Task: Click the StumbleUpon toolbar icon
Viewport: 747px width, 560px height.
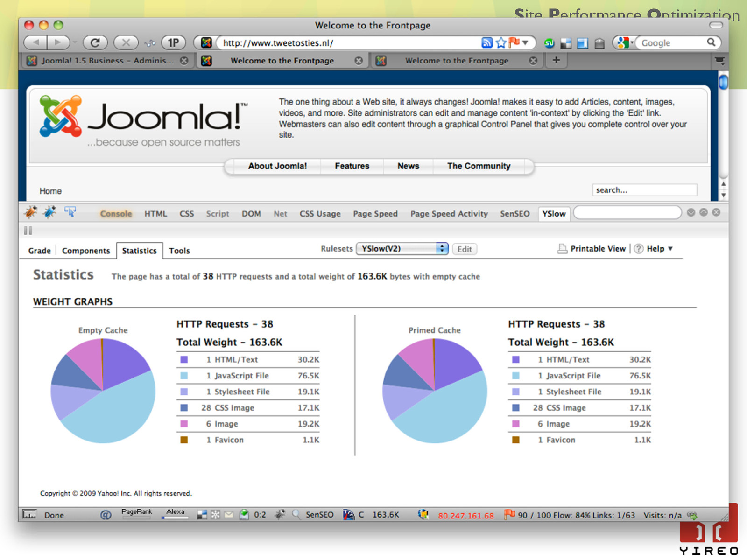Action: point(550,43)
